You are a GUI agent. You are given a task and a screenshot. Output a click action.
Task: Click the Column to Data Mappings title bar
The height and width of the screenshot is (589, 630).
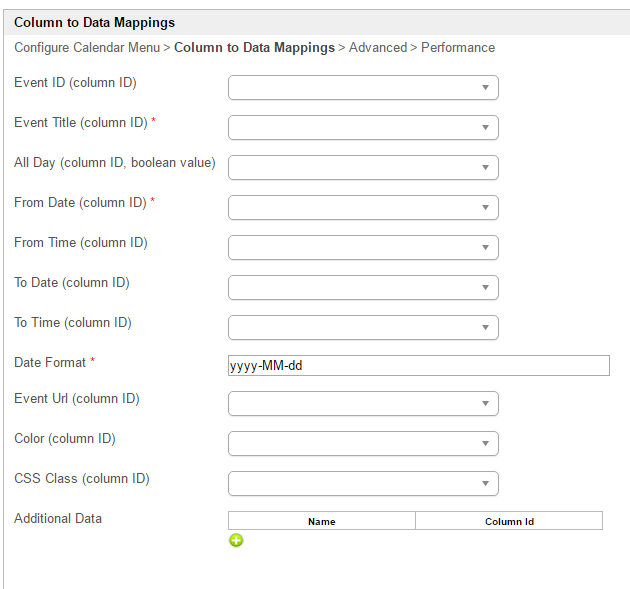tap(95, 21)
